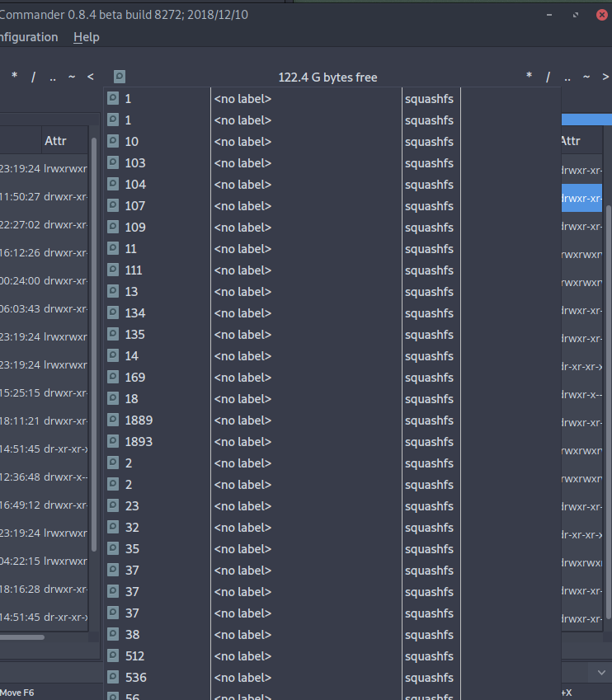This screenshot has width=612, height=700.
Task: Go to root directory in right panel
Action: 548,77
